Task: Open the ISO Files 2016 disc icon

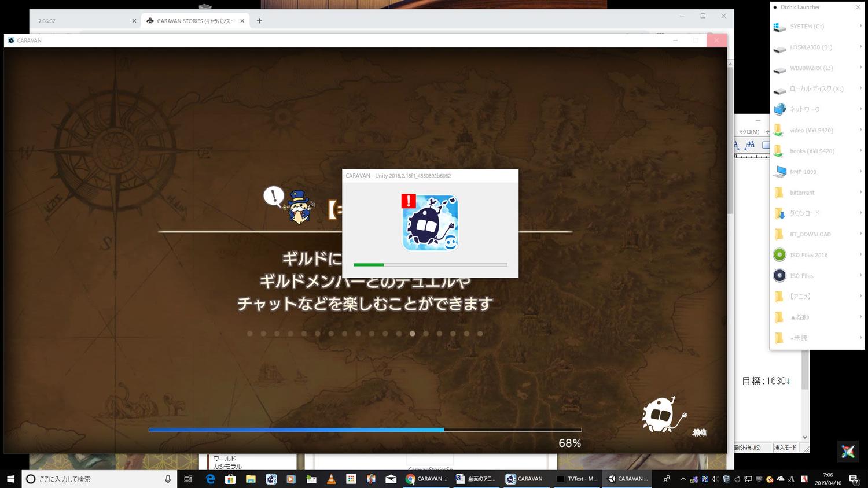Action: tap(779, 255)
